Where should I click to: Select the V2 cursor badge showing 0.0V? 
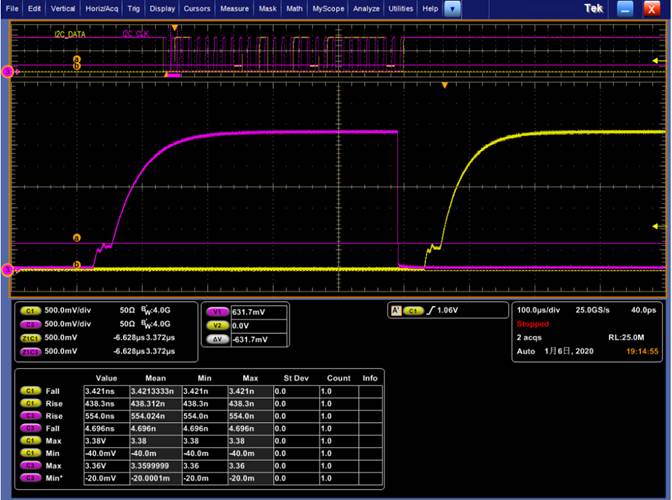pos(216,325)
